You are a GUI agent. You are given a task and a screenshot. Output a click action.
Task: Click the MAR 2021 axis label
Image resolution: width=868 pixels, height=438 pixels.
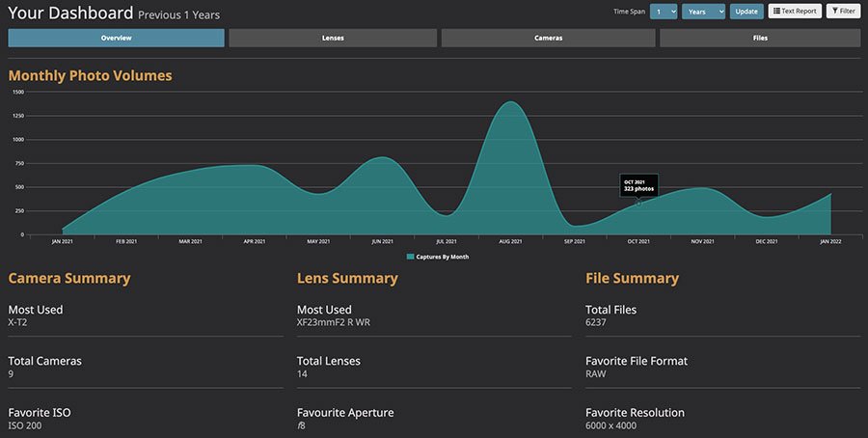[x=190, y=242]
